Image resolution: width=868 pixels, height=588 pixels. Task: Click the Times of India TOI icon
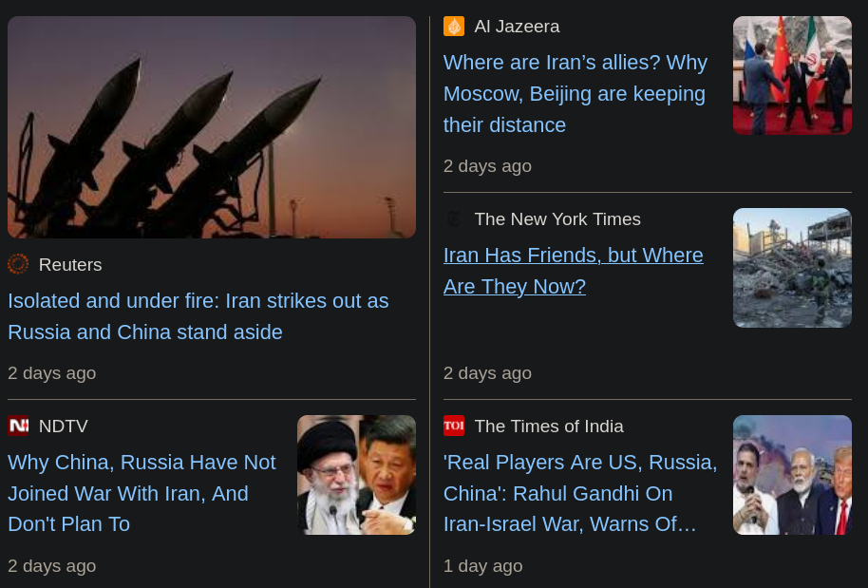pos(454,426)
